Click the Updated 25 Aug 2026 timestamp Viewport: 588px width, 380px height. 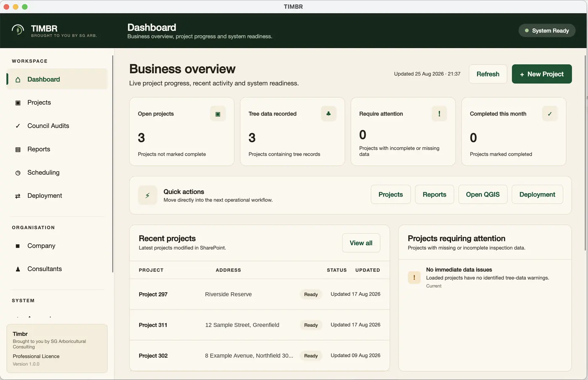pyautogui.click(x=427, y=74)
